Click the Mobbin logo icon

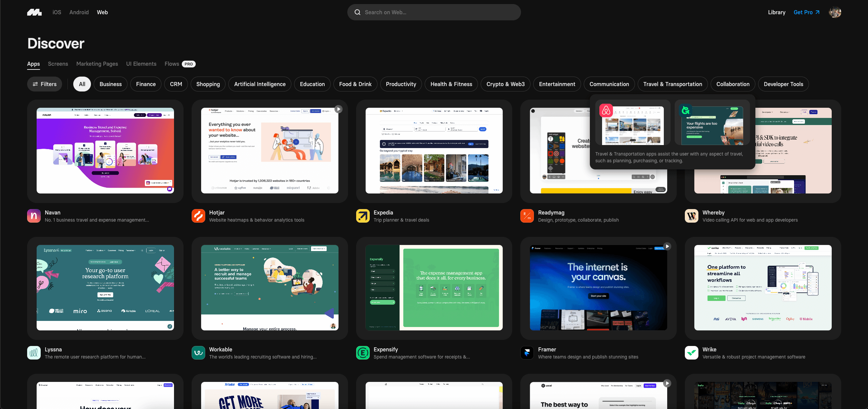click(34, 13)
